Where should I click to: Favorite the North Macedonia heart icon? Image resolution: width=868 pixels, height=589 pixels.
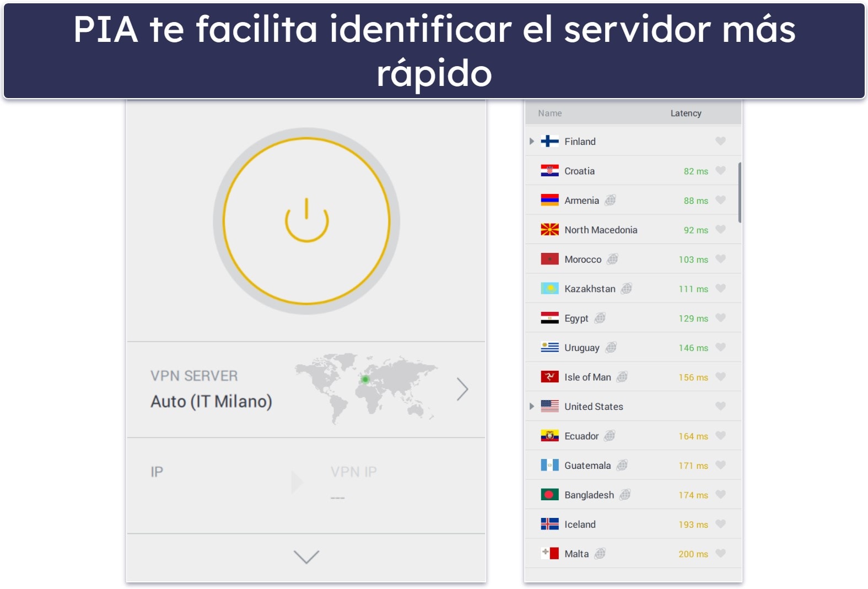click(720, 230)
